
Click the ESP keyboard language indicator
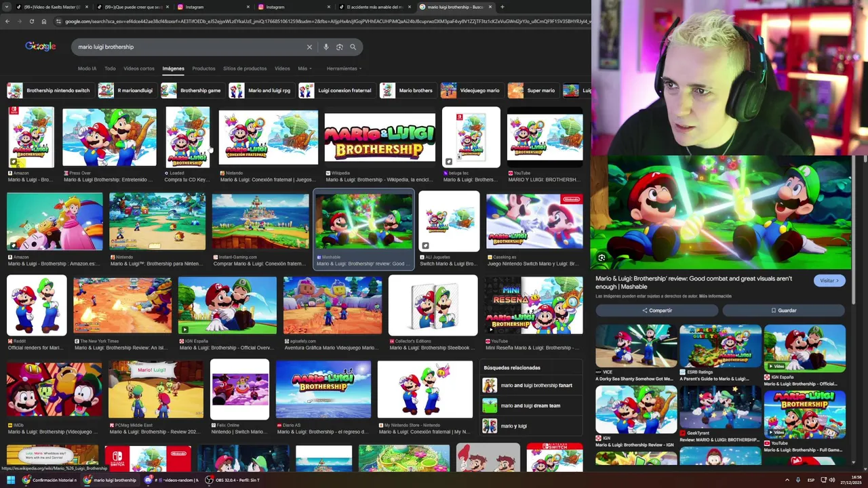click(811, 480)
